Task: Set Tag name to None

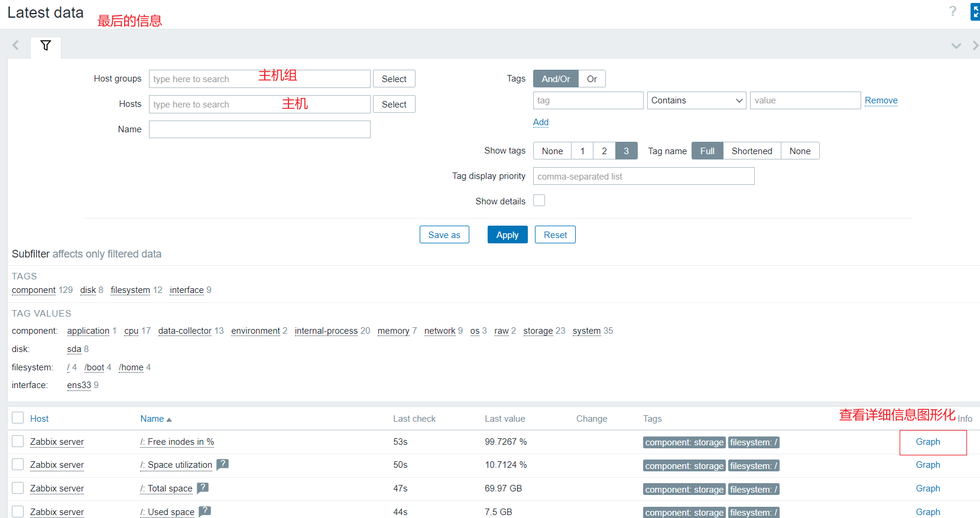Action: 800,151
